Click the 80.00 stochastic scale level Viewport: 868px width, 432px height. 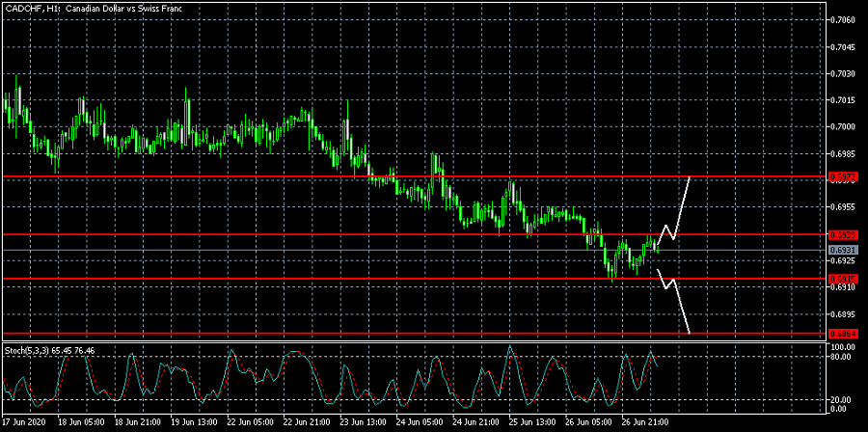pos(841,357)
